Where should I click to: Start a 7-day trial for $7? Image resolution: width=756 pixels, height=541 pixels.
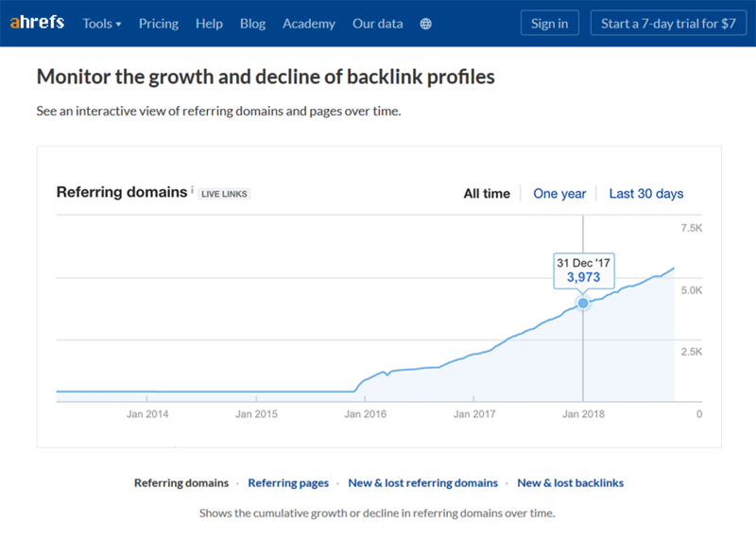tap(668, 23)
